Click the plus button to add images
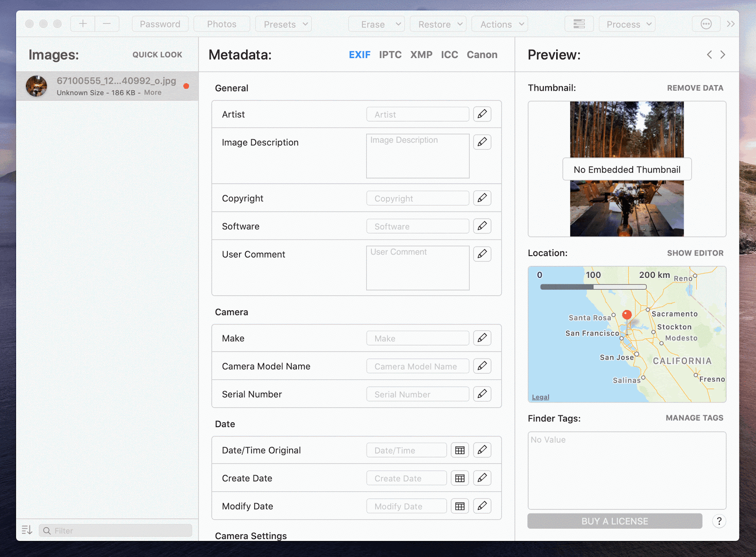The height and width of the screenshot is (557, 756). [83, 24]
